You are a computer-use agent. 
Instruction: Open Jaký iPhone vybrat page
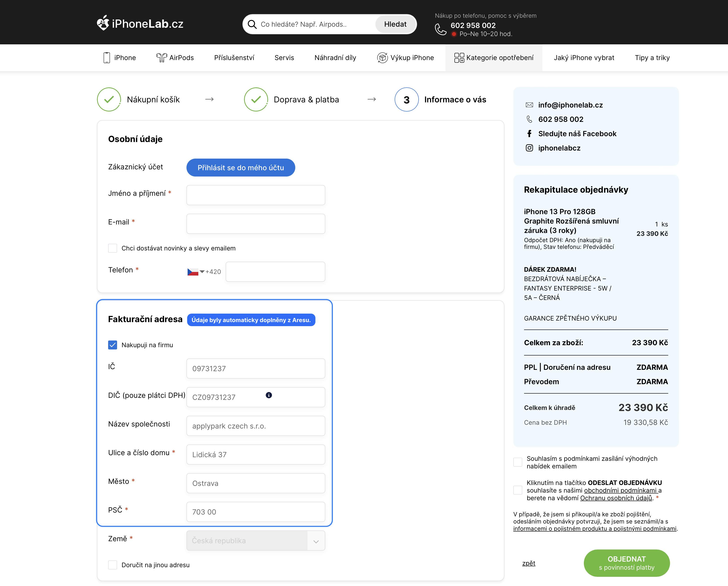pyautogui.click(x=584, y=58)
